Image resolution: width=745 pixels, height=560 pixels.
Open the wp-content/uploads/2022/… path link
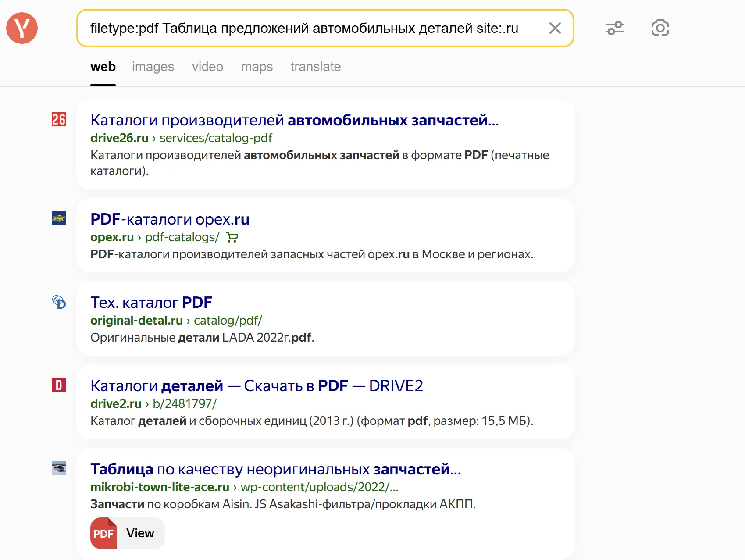(x=320, y=487)
